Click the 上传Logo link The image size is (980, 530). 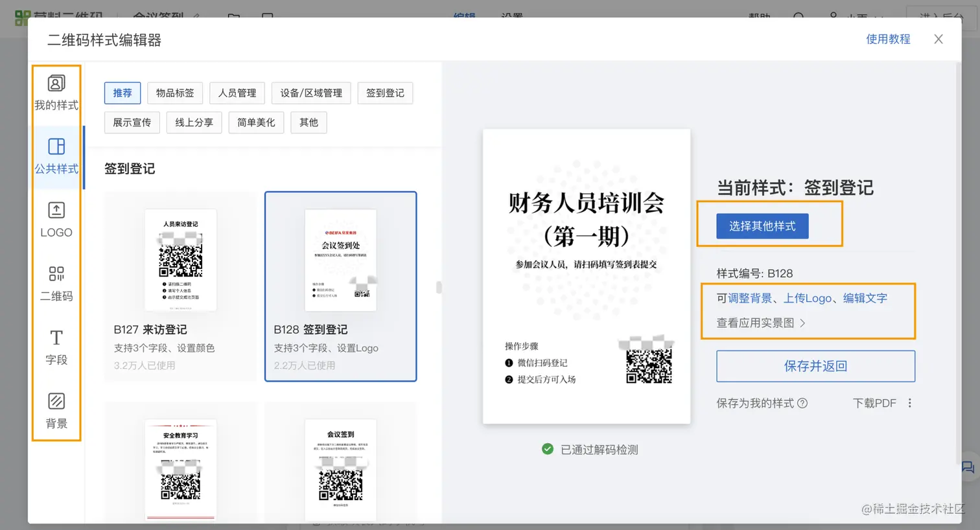click(x=808, y=298)
